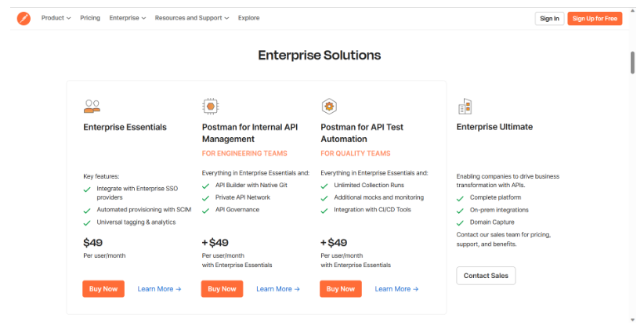Click the checkmark beside Unlimited Collection Runs
Viewport: 644px width, 329px height.
324,186
